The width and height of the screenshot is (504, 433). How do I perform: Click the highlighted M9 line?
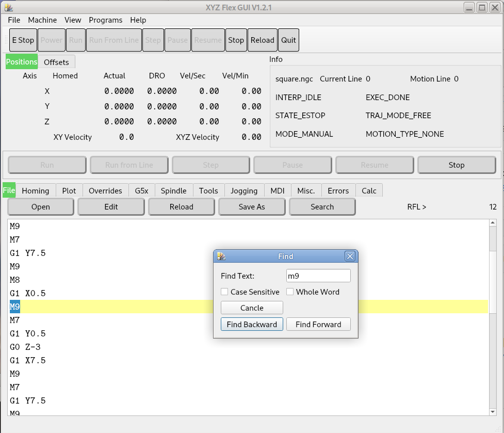click(x=249, y=307)
